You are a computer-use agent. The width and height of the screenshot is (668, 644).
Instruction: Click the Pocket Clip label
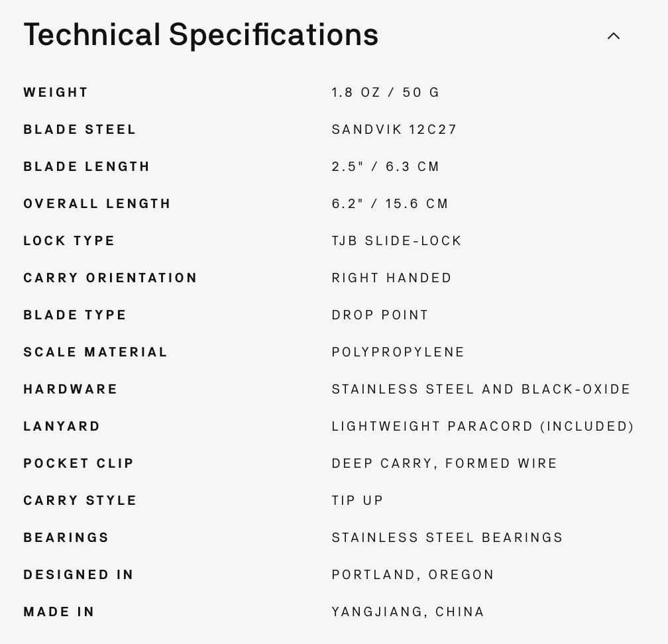[x=79, y=464]
